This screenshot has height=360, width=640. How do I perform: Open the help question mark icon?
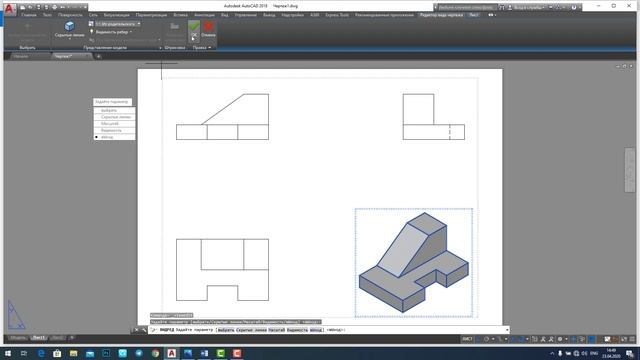click(x=574, y=7)
